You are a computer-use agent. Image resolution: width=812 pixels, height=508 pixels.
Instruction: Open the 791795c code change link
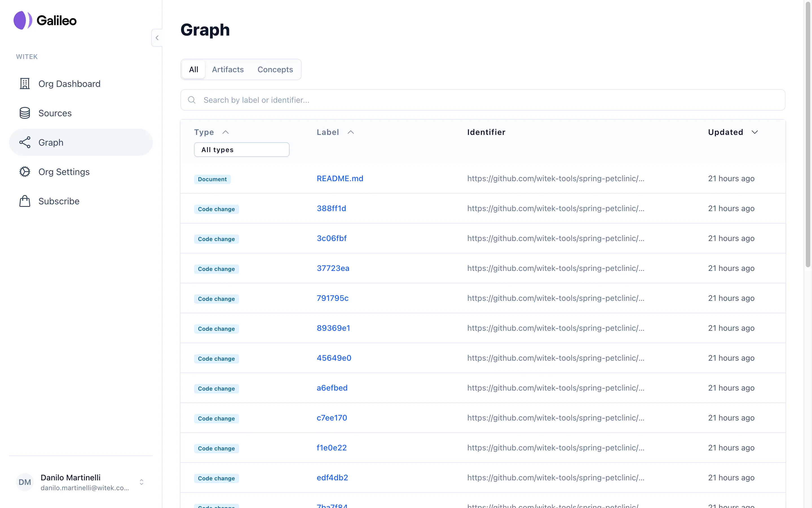click(x=332, y=298)
